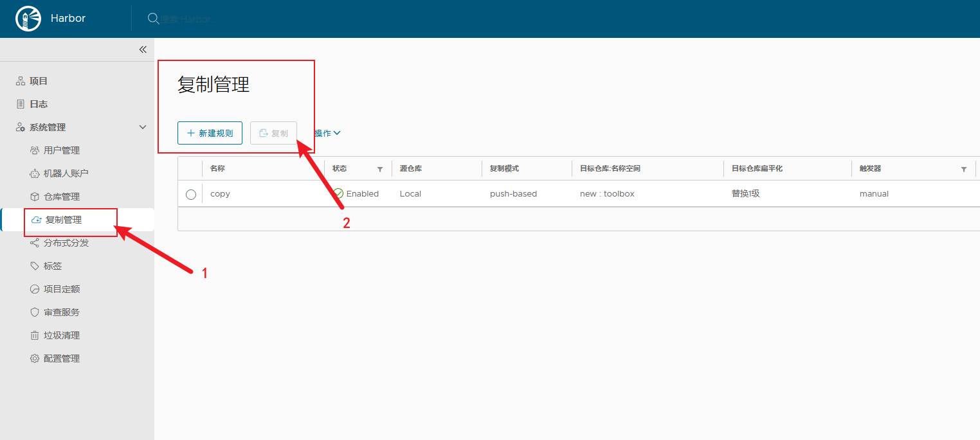Open 用户管理 in the sidebar
The image size is (980, 440).
click(x=62, y=150)
